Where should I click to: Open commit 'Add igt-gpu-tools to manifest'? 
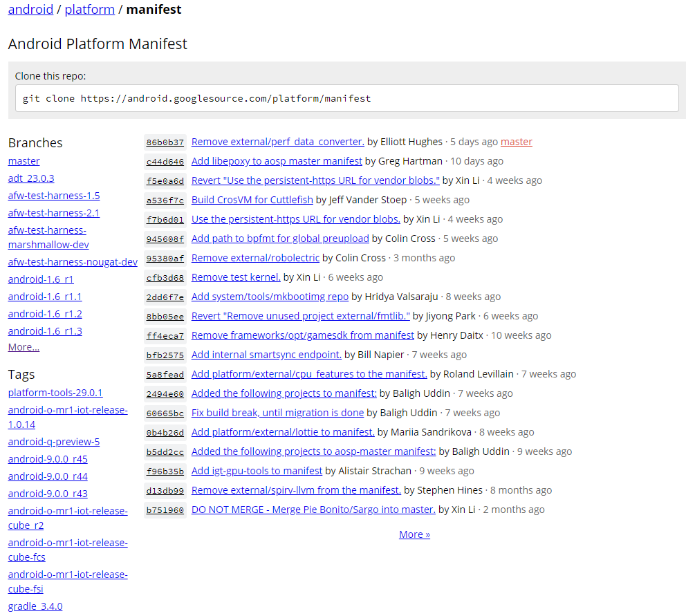click(257, 471)
